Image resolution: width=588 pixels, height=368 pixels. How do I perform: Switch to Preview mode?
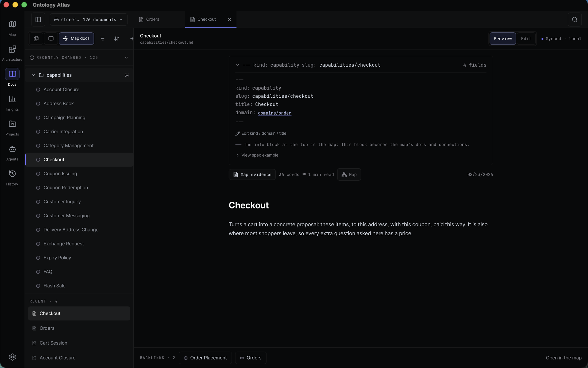(x=502, y=39)
